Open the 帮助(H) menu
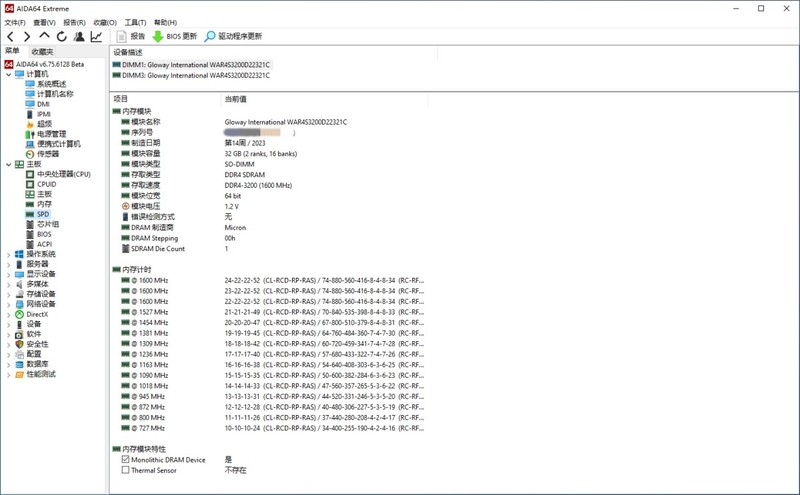Screen dimensions: 800x495 point(165,22)
